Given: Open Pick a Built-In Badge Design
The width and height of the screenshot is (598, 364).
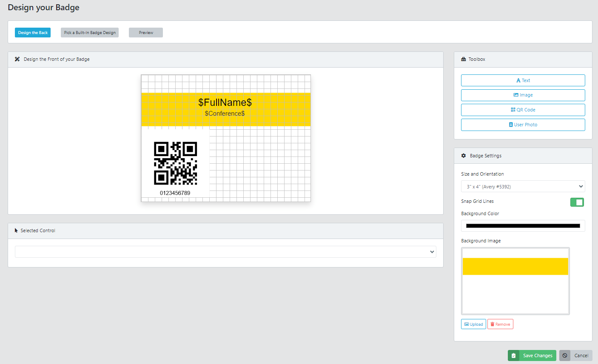Looking at the screenshot, I should tap(90, 33).
